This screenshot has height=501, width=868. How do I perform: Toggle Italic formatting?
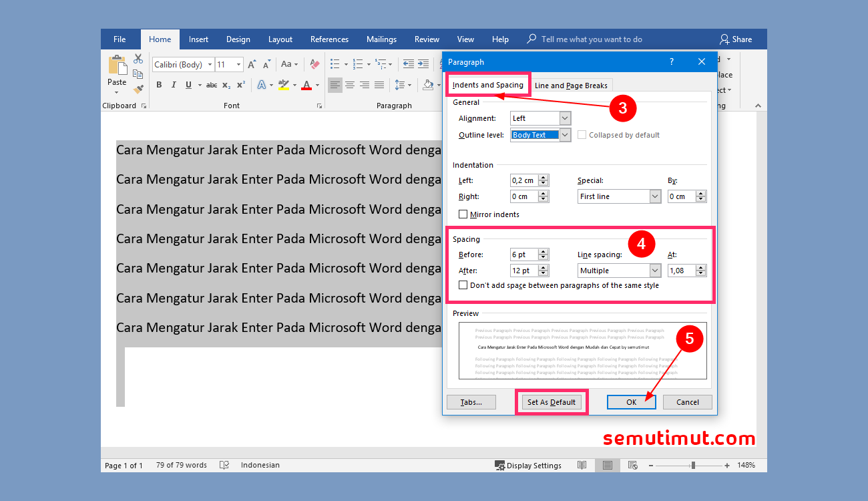click(174, 85)
